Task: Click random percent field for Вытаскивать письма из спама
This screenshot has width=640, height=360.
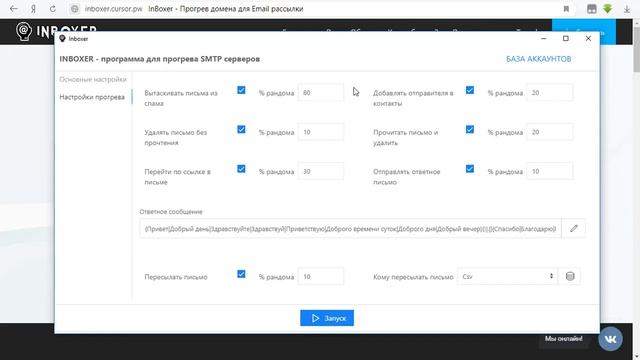Action: pyautogui.click(x=321, y=93)
